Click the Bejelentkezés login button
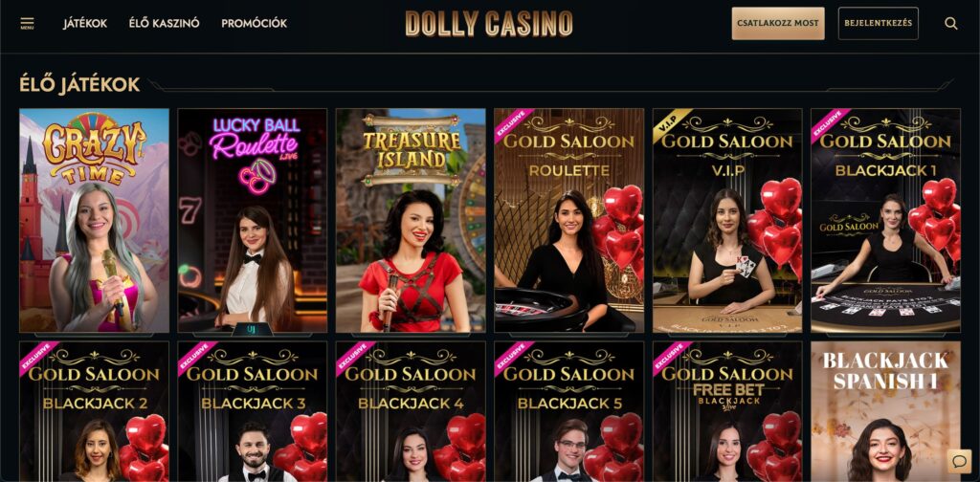 coord(879,24)
